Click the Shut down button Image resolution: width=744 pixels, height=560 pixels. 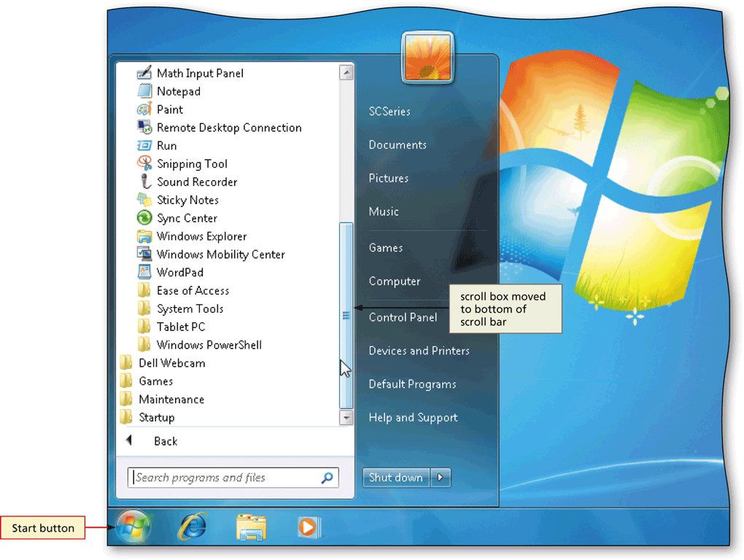pyautogui.click(x=396, y=478)
